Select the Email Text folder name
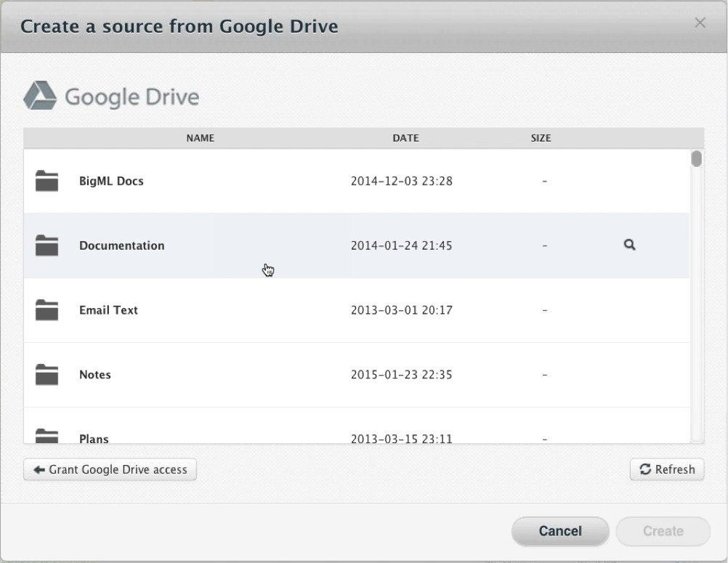The image size is (728, 563). tap(108, 310)
